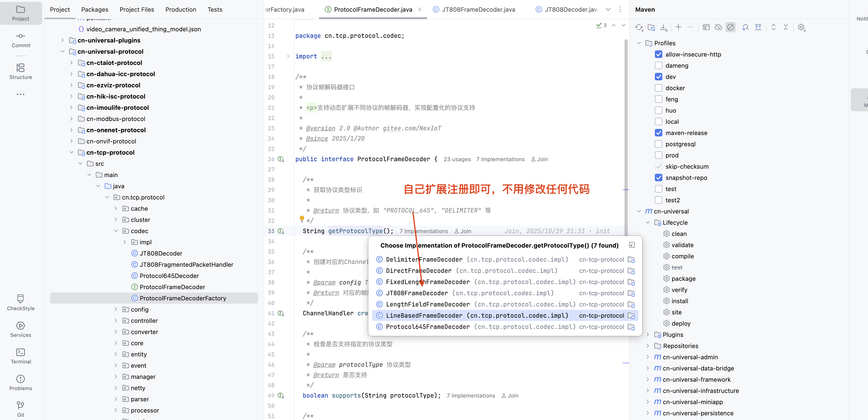The image size is (868, 420).
Task: Click the Maven download sources icon
Action: pyautogui.click(x=664, y=27)
